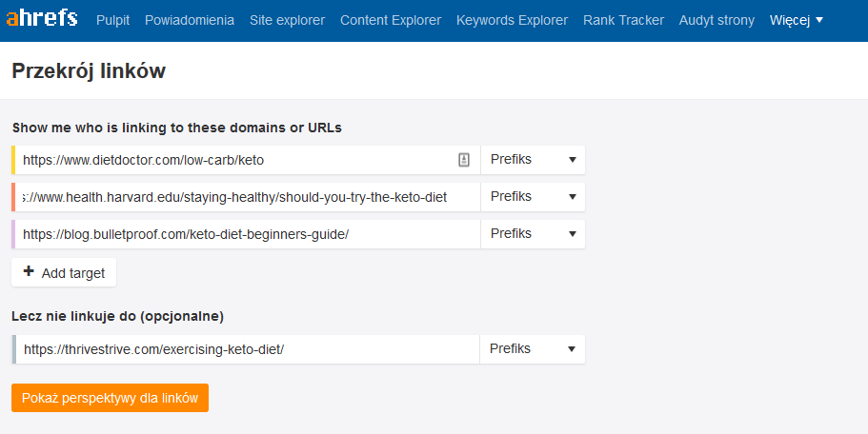The image size is (868, 434).
Task: Expand the Prefiks dropdown for thrivestrive URL
Action: point(533,349)
